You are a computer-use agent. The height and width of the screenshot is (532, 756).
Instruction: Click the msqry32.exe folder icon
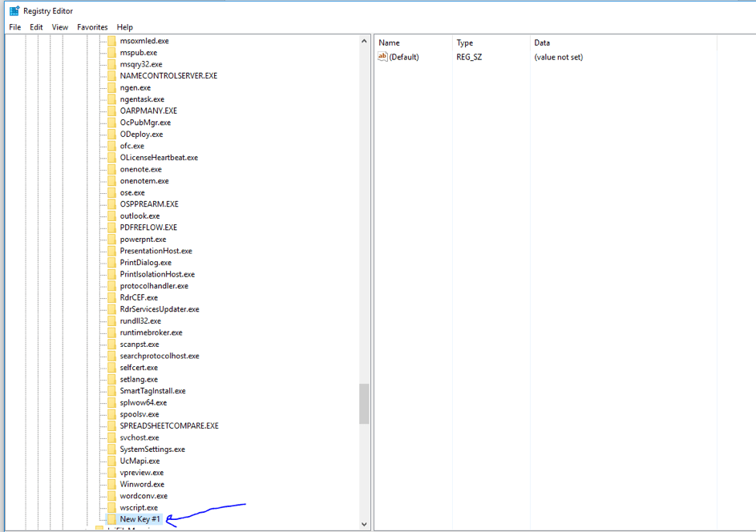click(112, 64)
